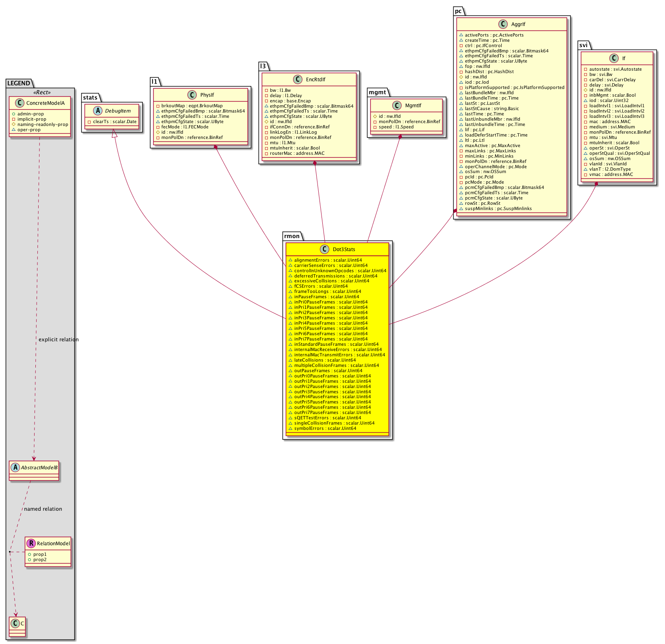Click the class icon beside ConcreteModelA

click(19, 103)
